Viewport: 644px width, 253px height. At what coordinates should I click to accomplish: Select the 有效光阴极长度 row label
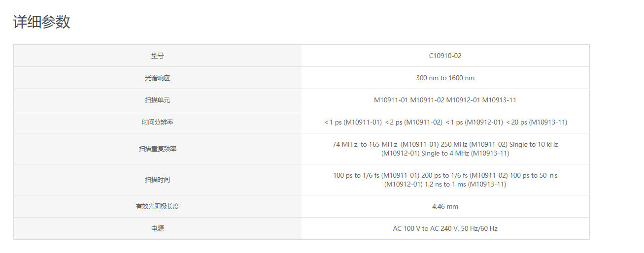(x=157, y=206)
